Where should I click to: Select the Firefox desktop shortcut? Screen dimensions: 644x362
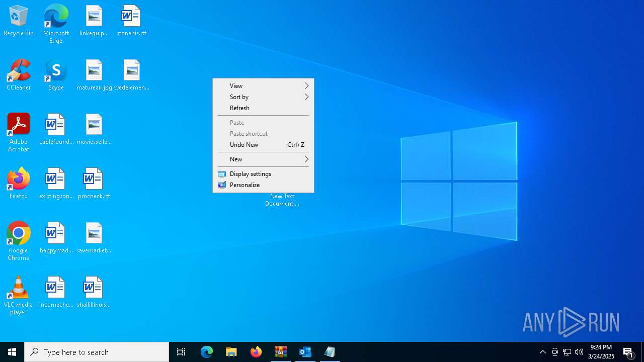pyautogui.click(x=19, y=184)
